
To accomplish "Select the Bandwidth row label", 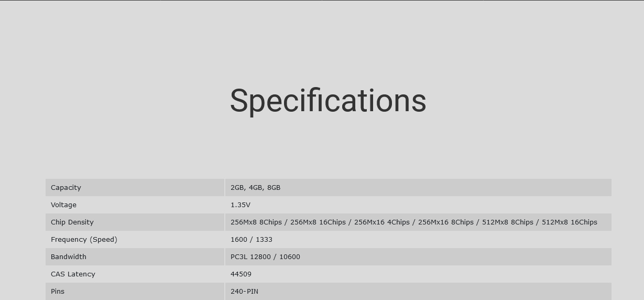I will [69, 256].
